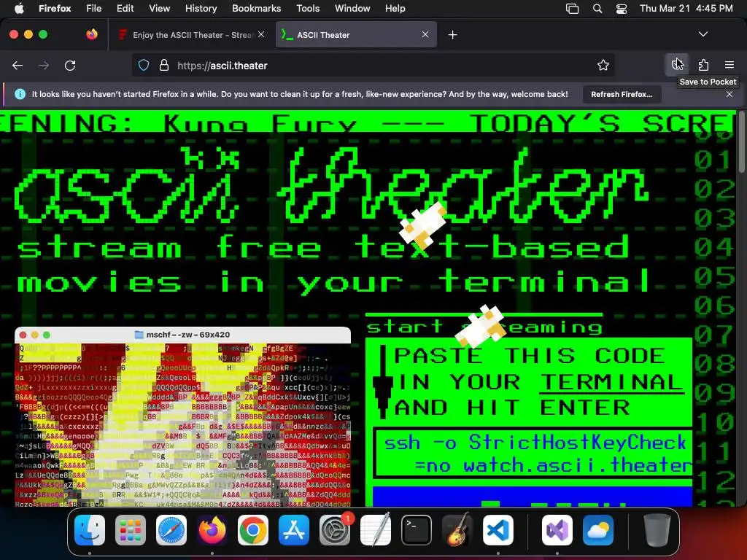Screen dimensions: 747x560
Task: Open the History menu
Action: [x=201, y=8]
